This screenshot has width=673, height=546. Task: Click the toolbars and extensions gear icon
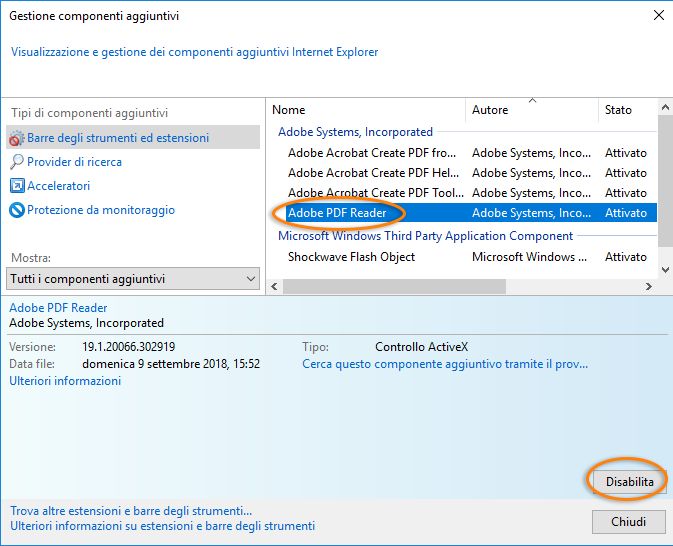(17, 138)
